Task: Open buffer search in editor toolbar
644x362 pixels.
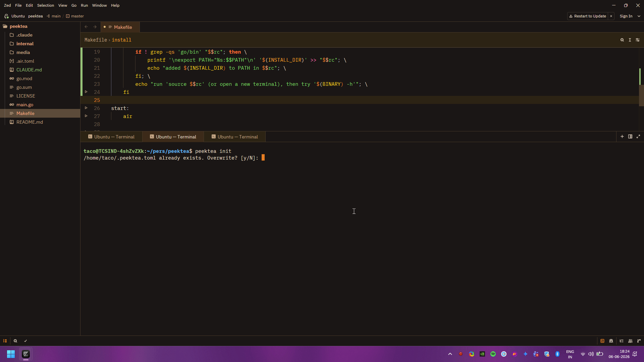Action: [x=622, y=40]
